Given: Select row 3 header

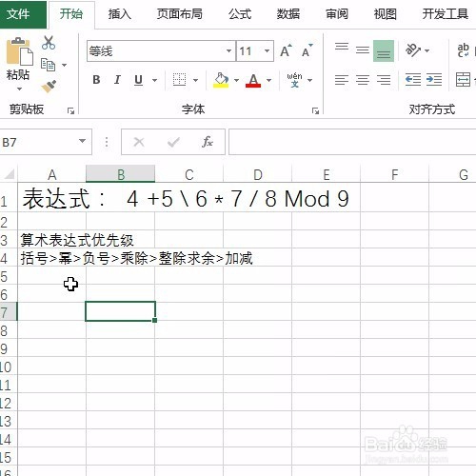Looking at the screenshot, I should tap(9, 240).
